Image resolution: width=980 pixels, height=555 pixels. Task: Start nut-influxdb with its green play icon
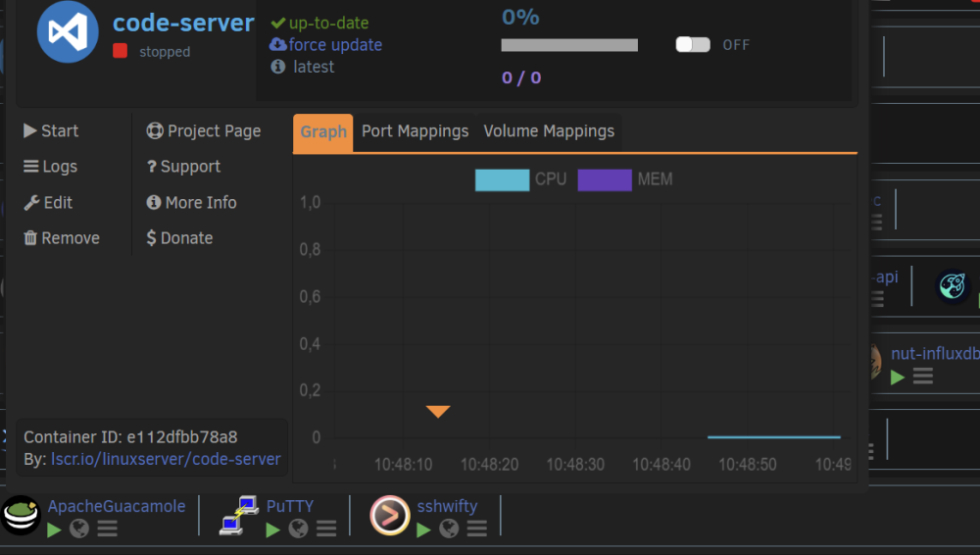click(x=898, y=378)
